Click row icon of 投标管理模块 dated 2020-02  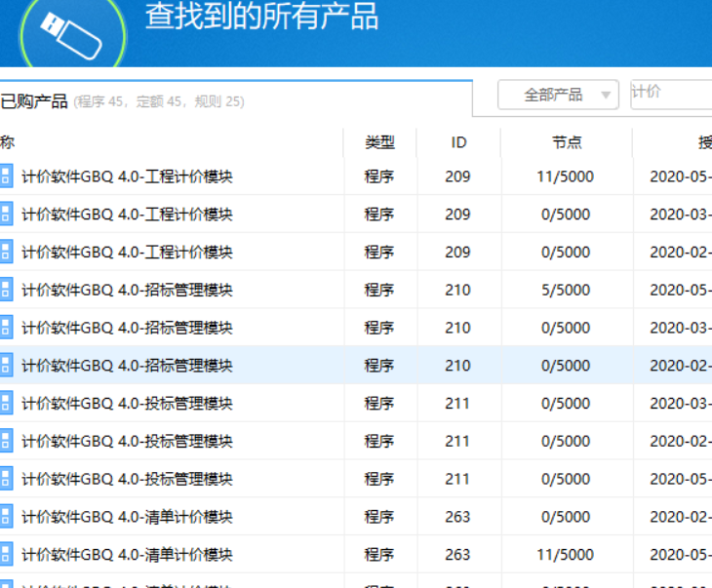tap(6, 441)
